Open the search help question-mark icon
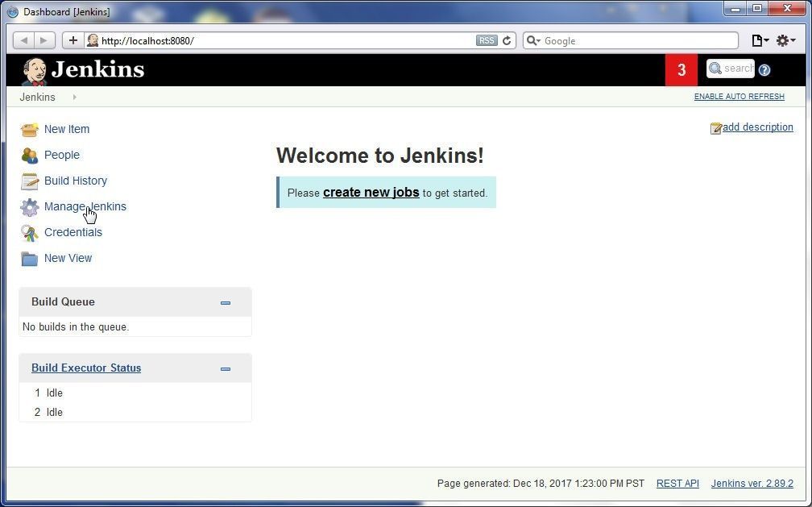The width and height of the screenshot is (812, 507). 764,70
